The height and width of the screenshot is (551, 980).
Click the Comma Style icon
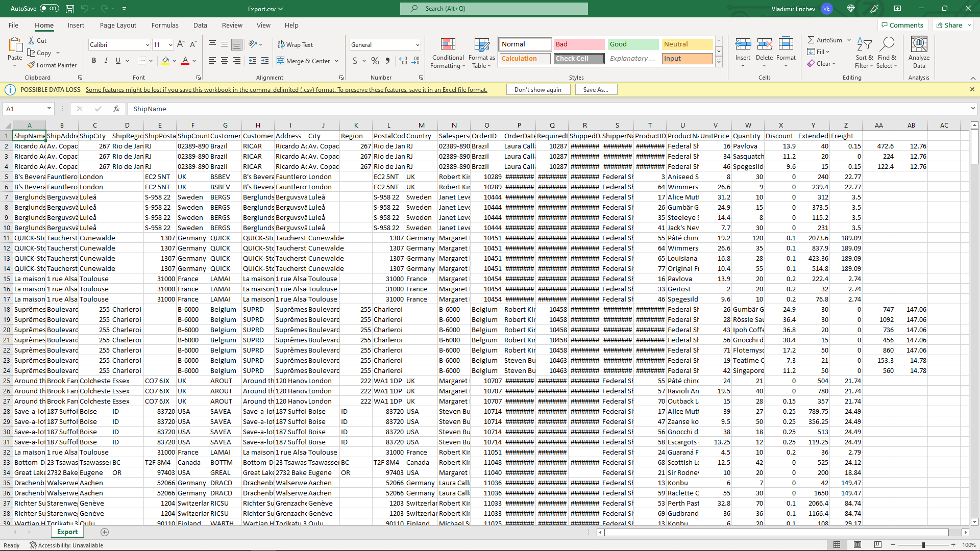coord(388,61)
